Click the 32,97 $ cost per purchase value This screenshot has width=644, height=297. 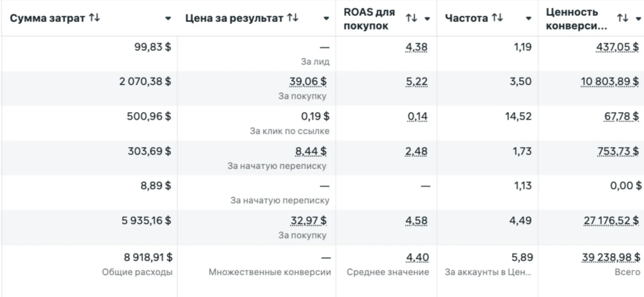click(x=308, y=221)
